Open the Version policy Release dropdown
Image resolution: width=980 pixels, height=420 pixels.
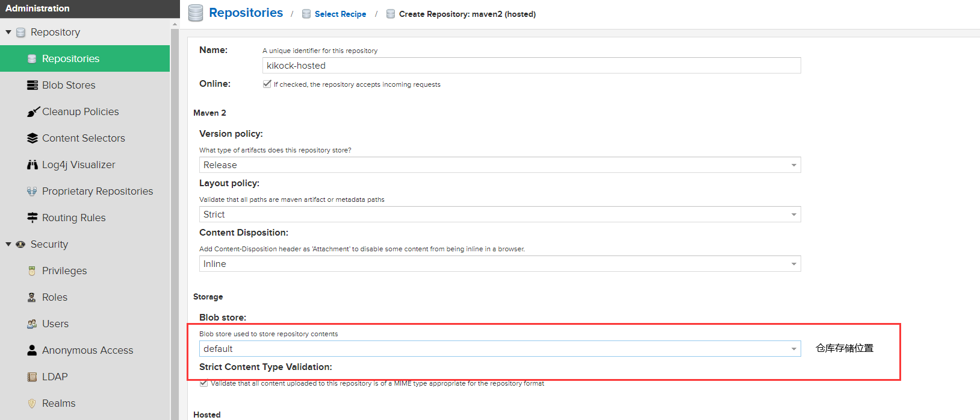coord(500,165)
